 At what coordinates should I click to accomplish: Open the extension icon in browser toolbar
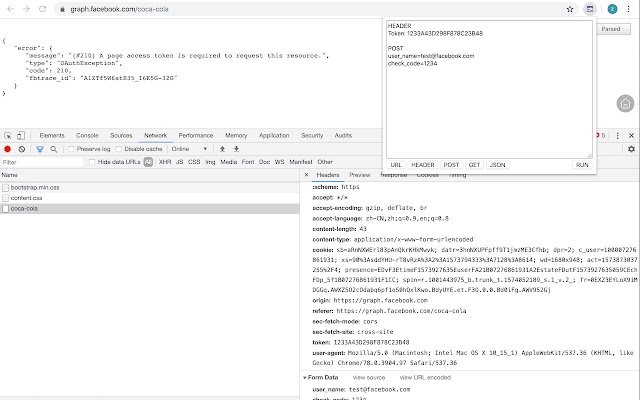click(589, 9)
